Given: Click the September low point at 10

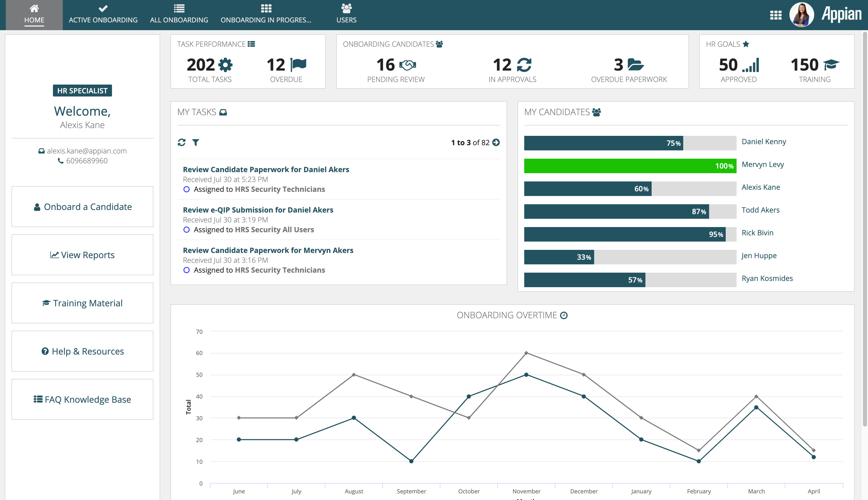Looking at the screenshot, I should tap(411, 461).
